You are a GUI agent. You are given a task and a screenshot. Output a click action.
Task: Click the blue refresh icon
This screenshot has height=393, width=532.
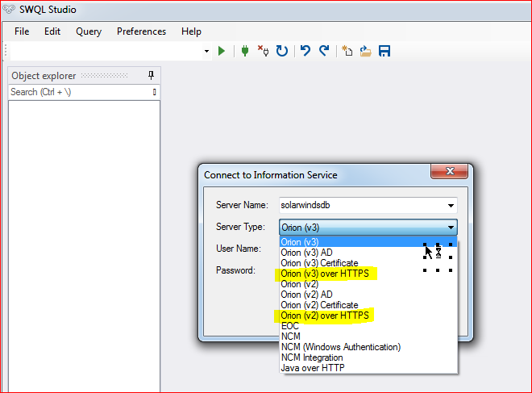click(x=281, y=51)
